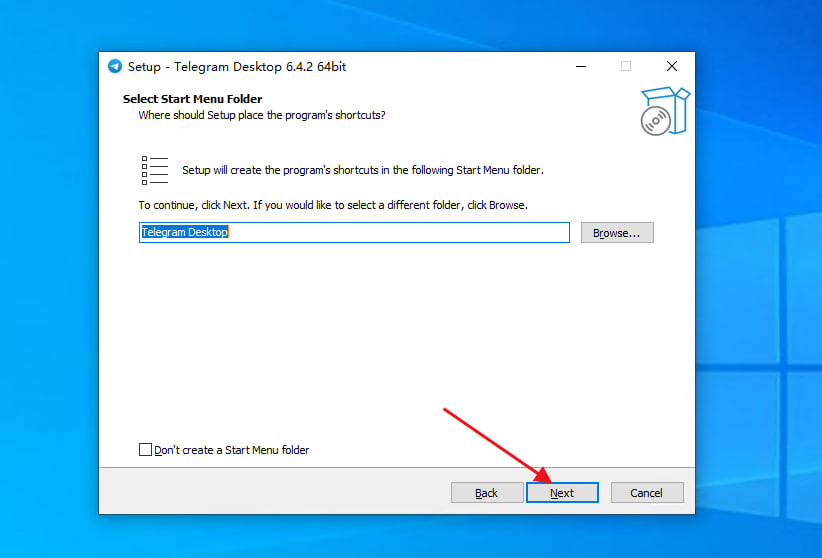This screenshot has width=822, height=558.
Task: Enable "Don't create a Start Menu folder"
Action: [x=145, y=450]
